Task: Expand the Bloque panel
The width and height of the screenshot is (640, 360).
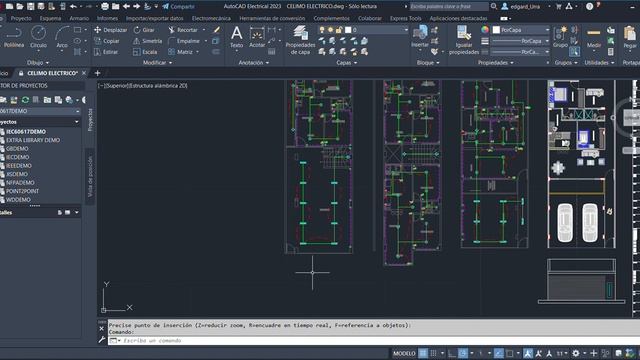Action: pyautogui.click(x=428, y=63)
